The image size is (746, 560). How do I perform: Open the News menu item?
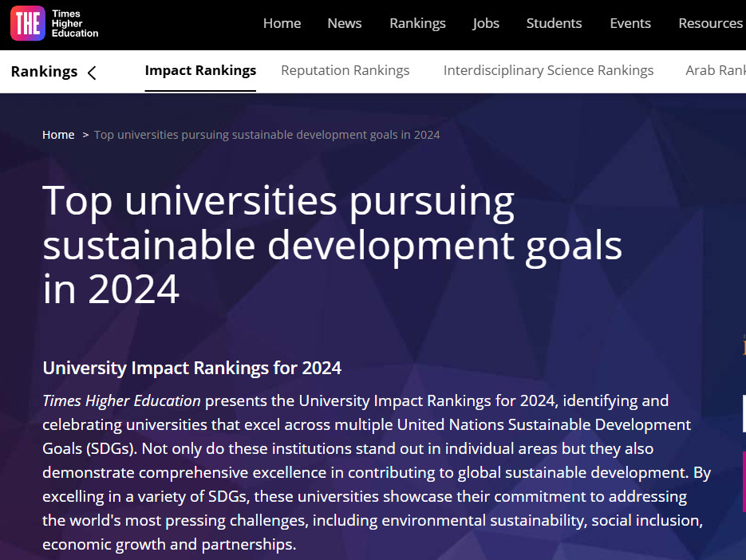[345, 23]
